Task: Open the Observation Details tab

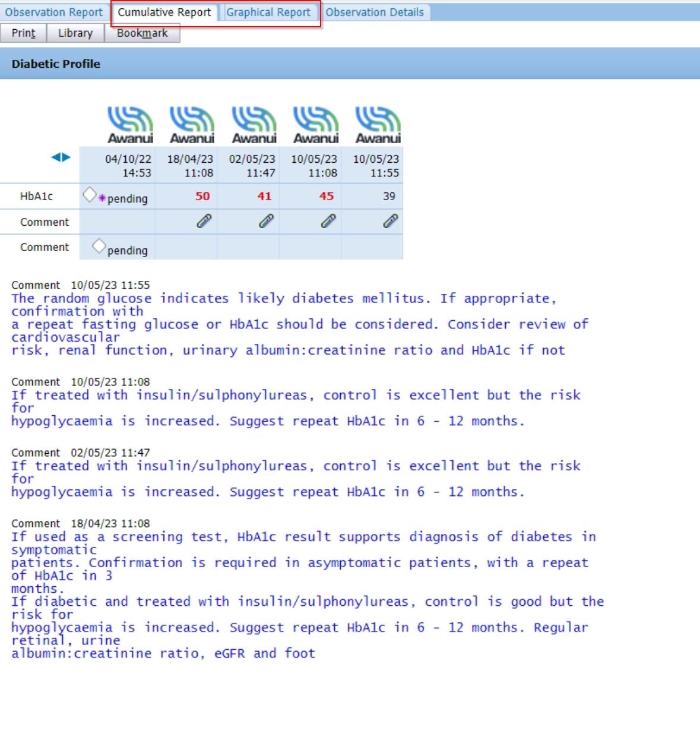Action: click(x=375, y=12)
